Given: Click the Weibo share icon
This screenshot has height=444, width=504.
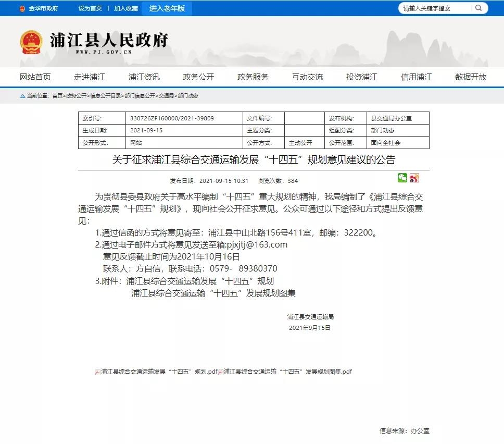Looking at the screenshot, I should (414, 178).
